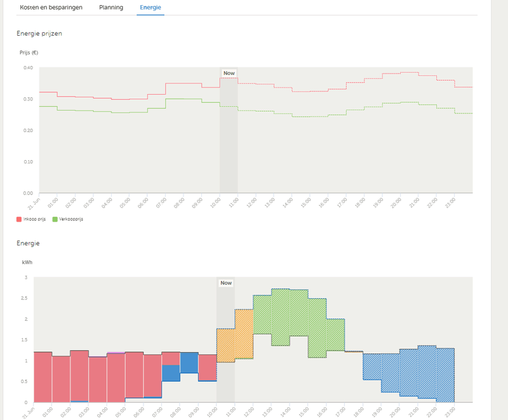Open the Kosten en besparingen tab
Image resolution: width=508 pixels, height=420 pixels.
[51, 8]
